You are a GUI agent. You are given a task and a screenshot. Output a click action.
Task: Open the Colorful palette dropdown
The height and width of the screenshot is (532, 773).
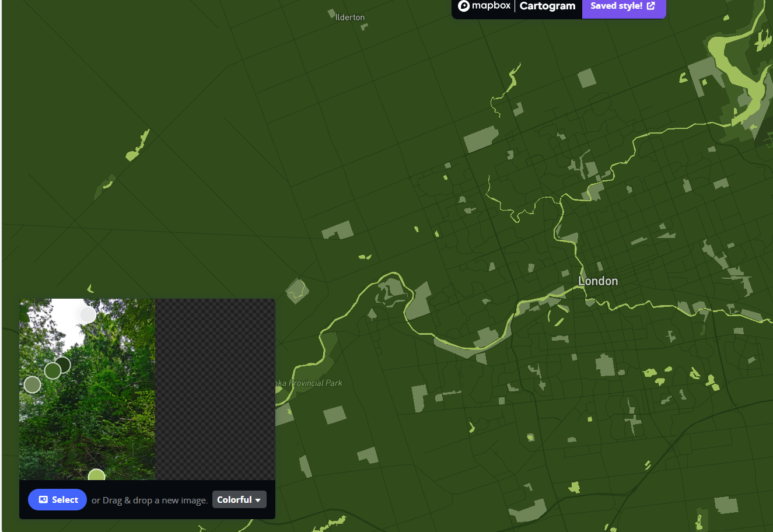point(239,499)
